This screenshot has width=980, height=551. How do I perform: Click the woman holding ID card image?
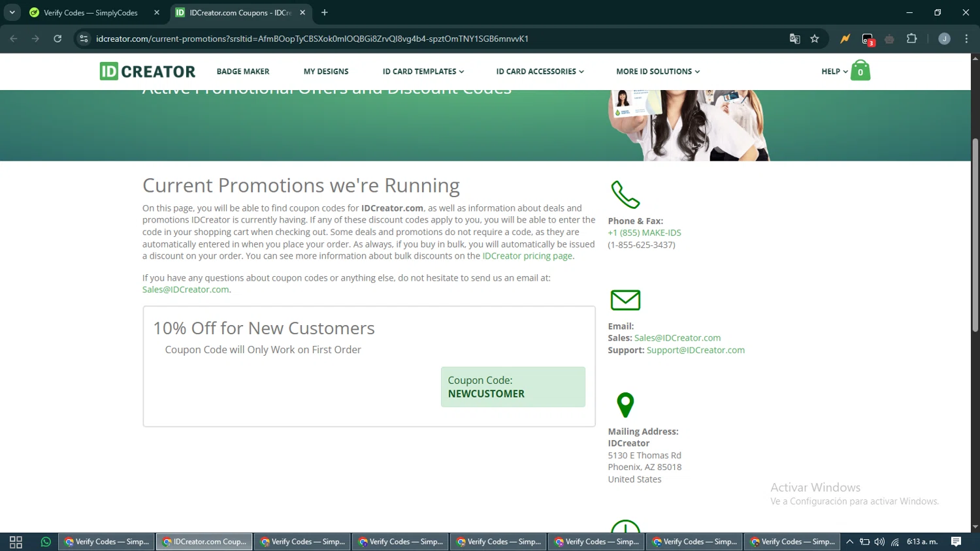(689, 125)
